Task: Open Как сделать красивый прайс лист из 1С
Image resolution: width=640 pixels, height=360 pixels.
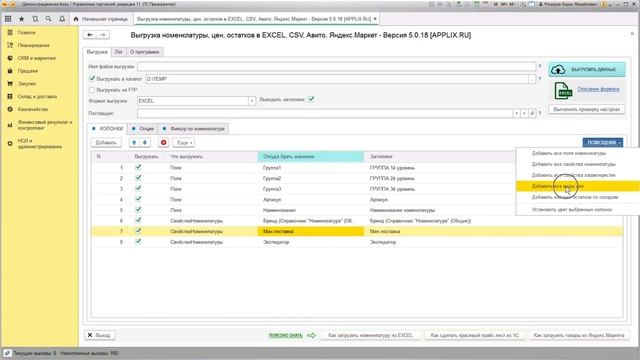Action: (x=475, y=335)
